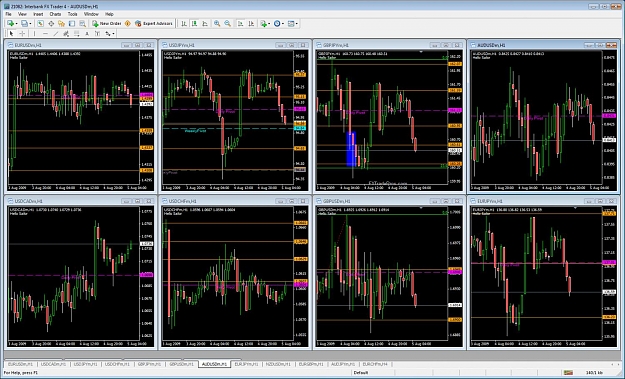Activate the USDCADm,H1 chart window title bar
Screen dimensions: 625x379
point(80,201)
